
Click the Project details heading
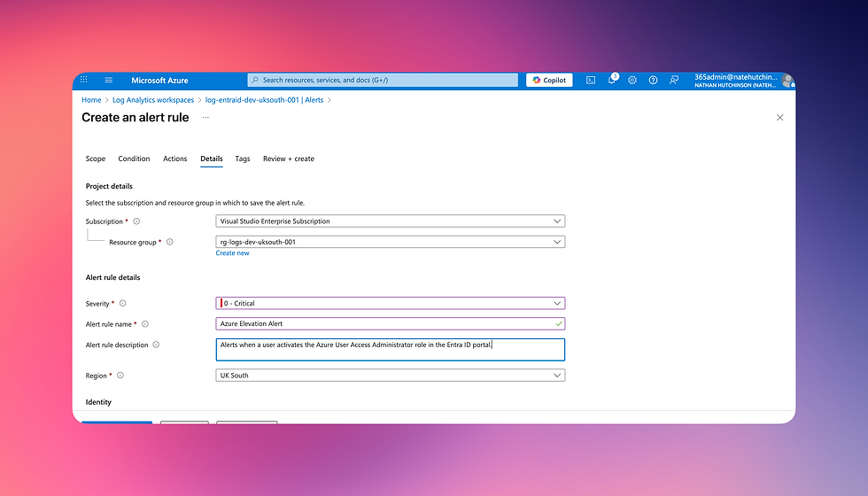pyautogui.click(x=109, y=187)
